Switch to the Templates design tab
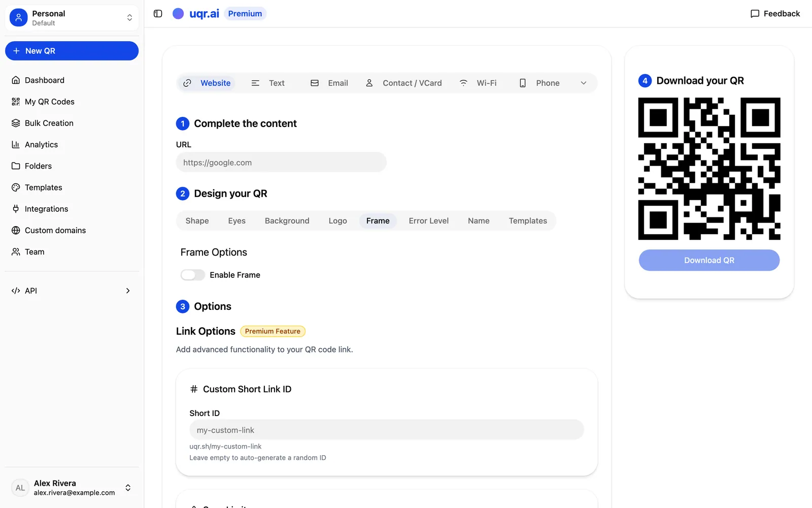 pyautogui.click(x=528, y=221)
